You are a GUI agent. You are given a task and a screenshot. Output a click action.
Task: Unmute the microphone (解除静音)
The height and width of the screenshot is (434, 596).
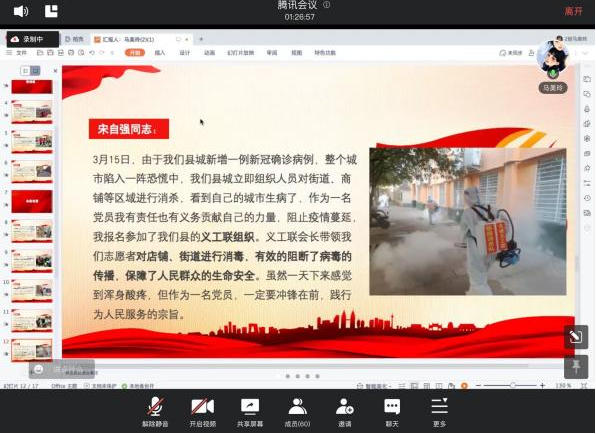155,412
